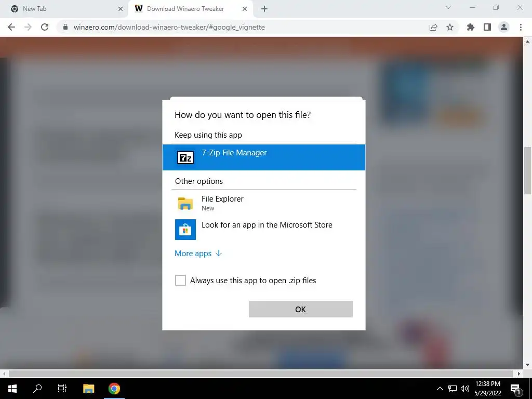Open the clock showing 12:38 PM
The height and width of the screenshot is (399, 532).
(x=488, y=389)
